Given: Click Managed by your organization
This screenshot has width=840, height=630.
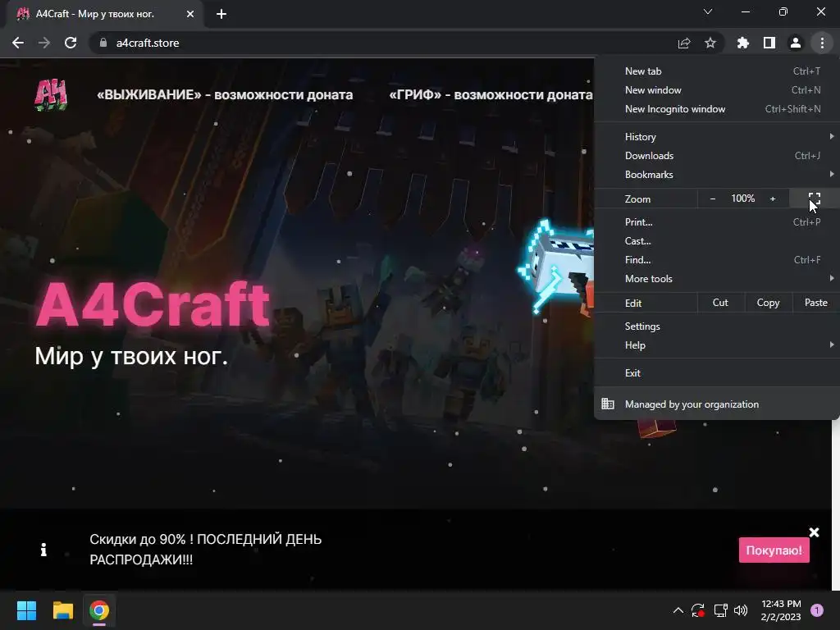Looking at the screenshot, I should (717, 404).
